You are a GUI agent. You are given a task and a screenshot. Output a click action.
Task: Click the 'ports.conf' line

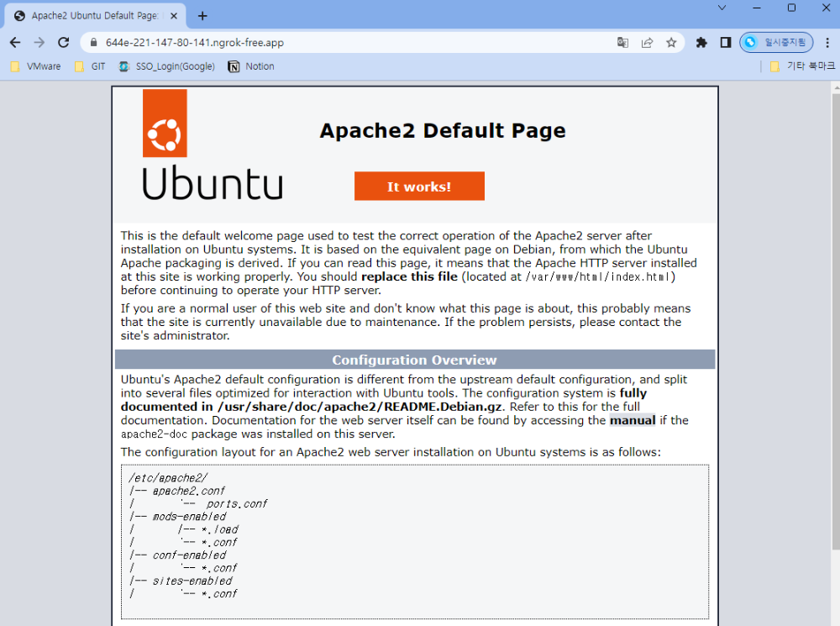[x=236, y=504]
